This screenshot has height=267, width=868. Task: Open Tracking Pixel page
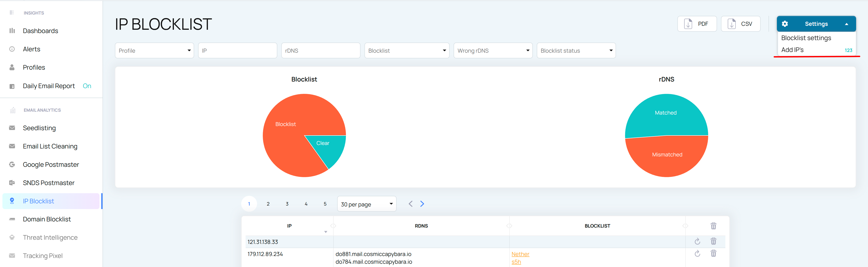(43, 256)
